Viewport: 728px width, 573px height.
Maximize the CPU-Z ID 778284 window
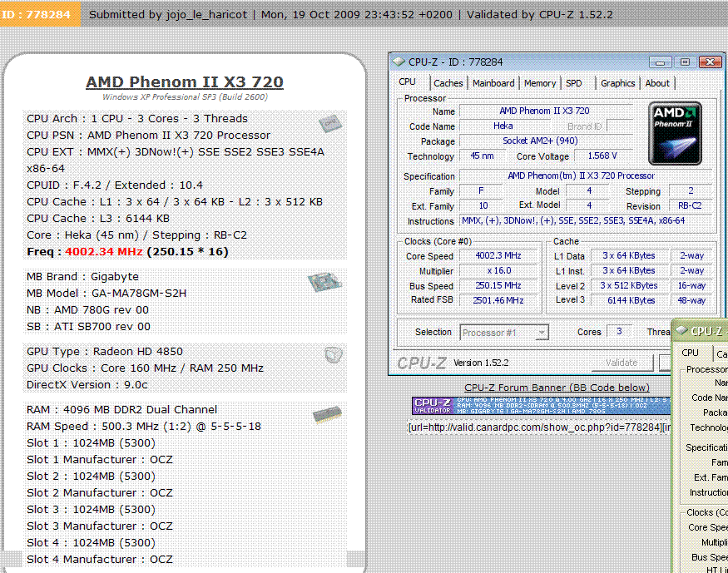pyautogui.click(x=685, y=62)
